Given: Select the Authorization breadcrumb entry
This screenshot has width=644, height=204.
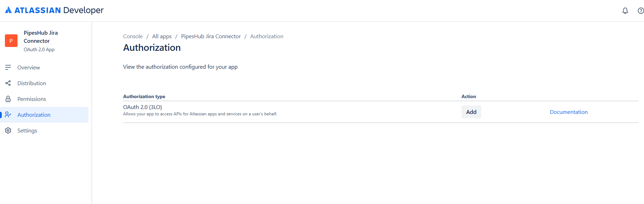Looking at the screenshot, I should coord(267,36).
